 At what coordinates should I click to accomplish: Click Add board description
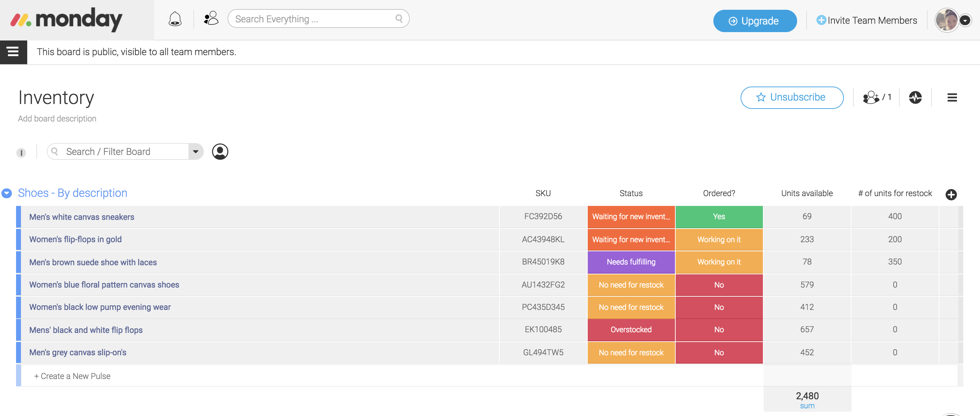(57, 119)
